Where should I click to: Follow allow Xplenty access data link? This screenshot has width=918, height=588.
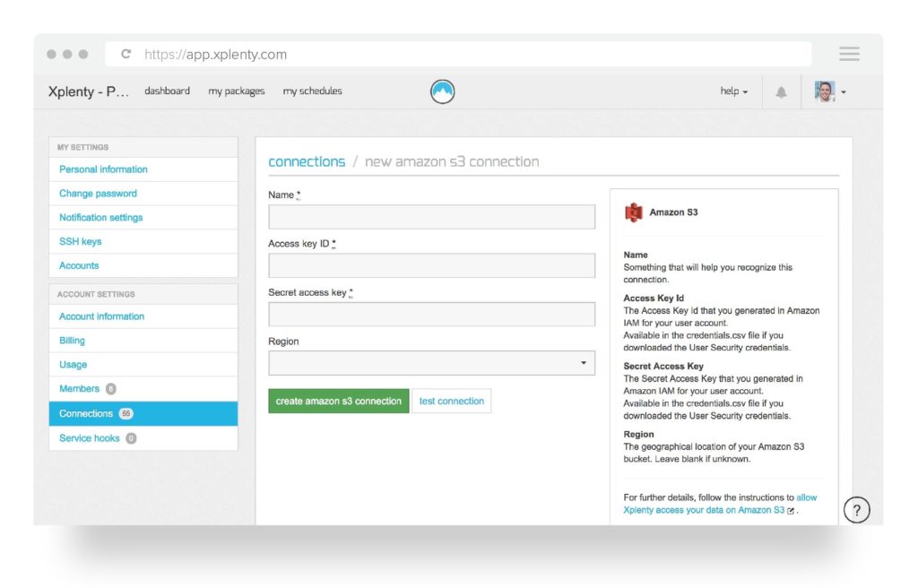[x=704, y=510]
